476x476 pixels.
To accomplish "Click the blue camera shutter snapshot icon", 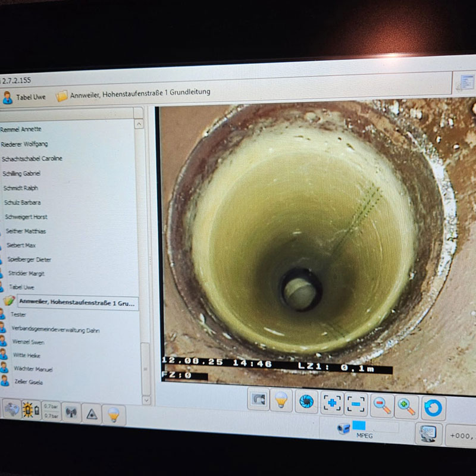I will 306,402.
